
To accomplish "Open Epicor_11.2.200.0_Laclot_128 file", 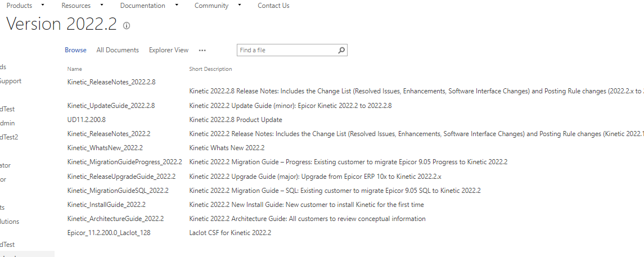I will pos(109,233).
